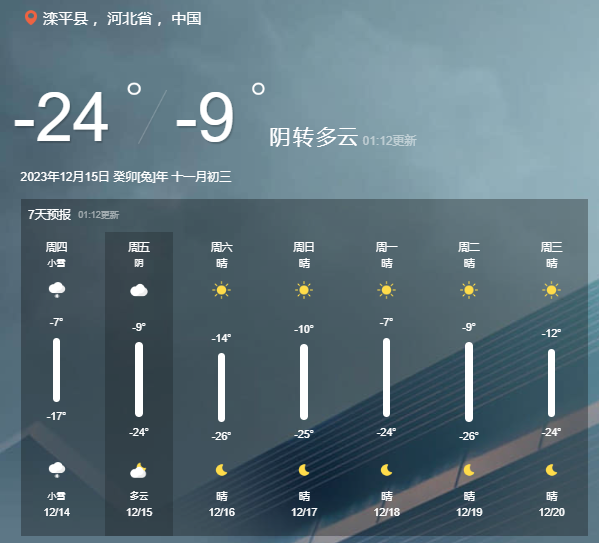
Task: Click the 阴转多云 current condition text
Action: click(314, 137)
